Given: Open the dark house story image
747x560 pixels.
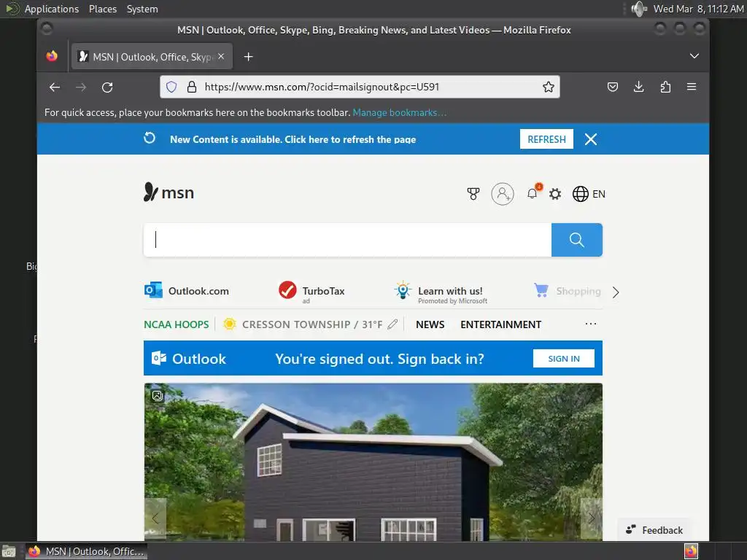Looking at the screenshot, I should [x=373, y=462].
